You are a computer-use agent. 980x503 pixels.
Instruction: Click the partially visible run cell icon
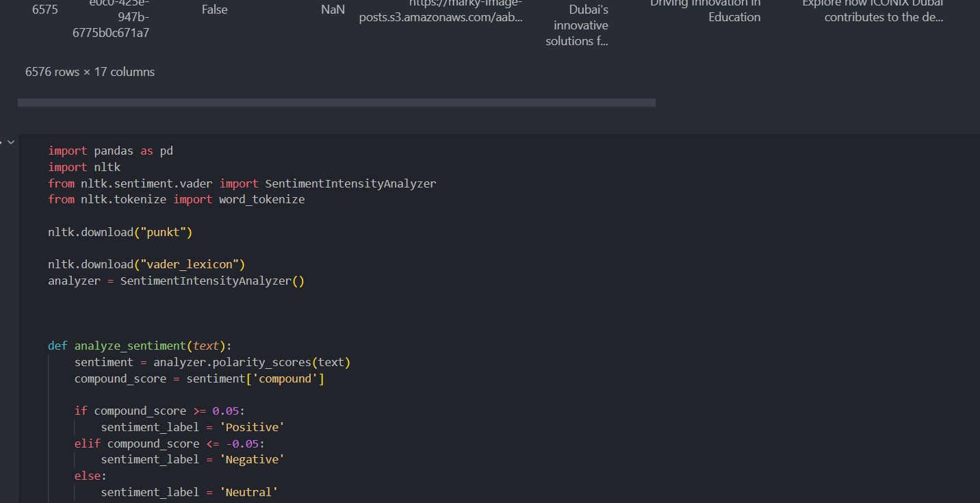[x=1, y=142]
